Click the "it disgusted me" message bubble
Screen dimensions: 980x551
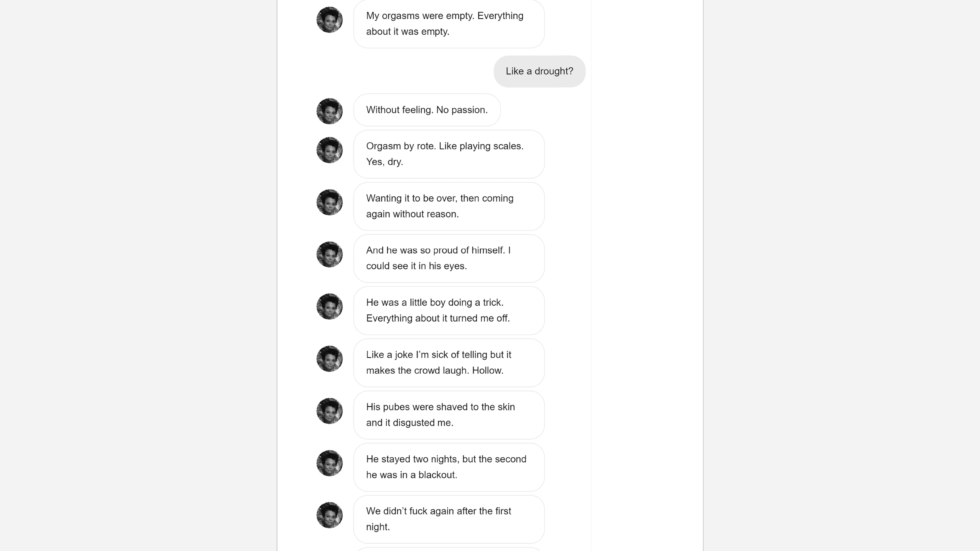449,415
